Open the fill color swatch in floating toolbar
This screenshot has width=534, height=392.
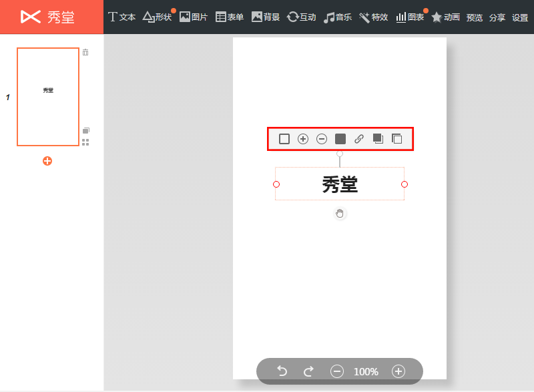(340, 139)
